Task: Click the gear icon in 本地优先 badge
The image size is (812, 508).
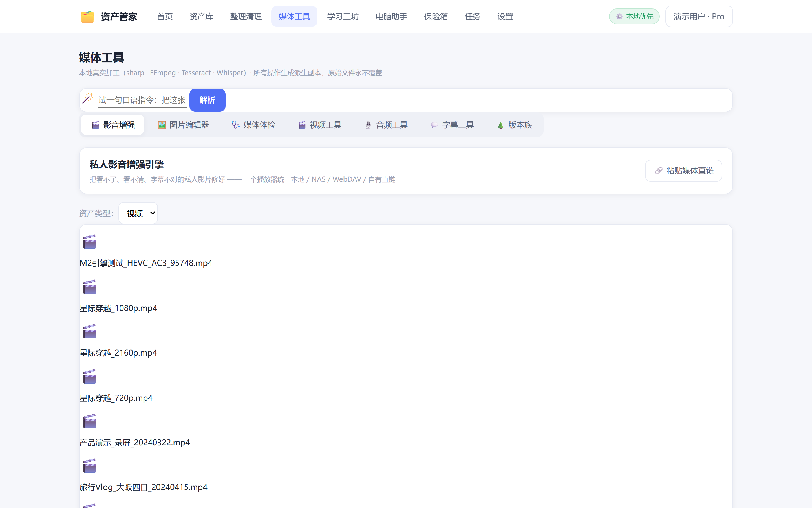Action: (619, 16)
